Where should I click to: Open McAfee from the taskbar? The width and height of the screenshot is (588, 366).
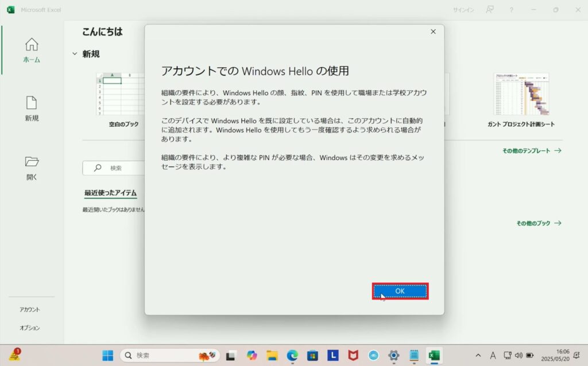click(x=353, y=356)
